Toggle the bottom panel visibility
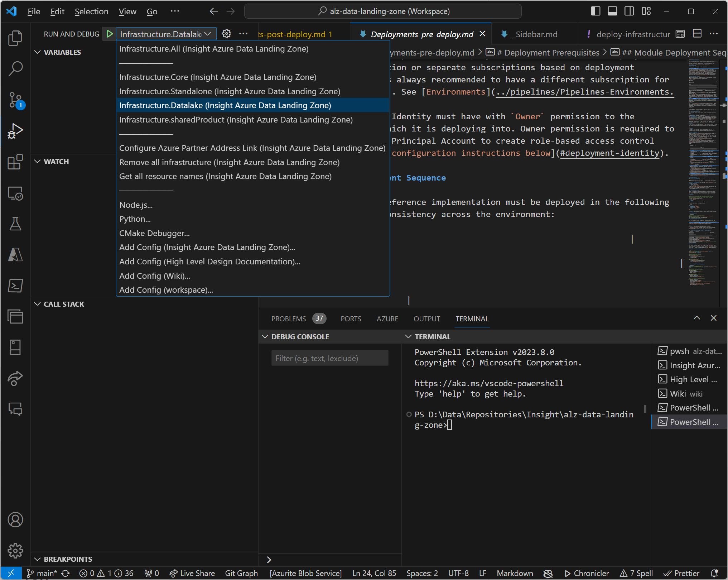 (612, 11)
